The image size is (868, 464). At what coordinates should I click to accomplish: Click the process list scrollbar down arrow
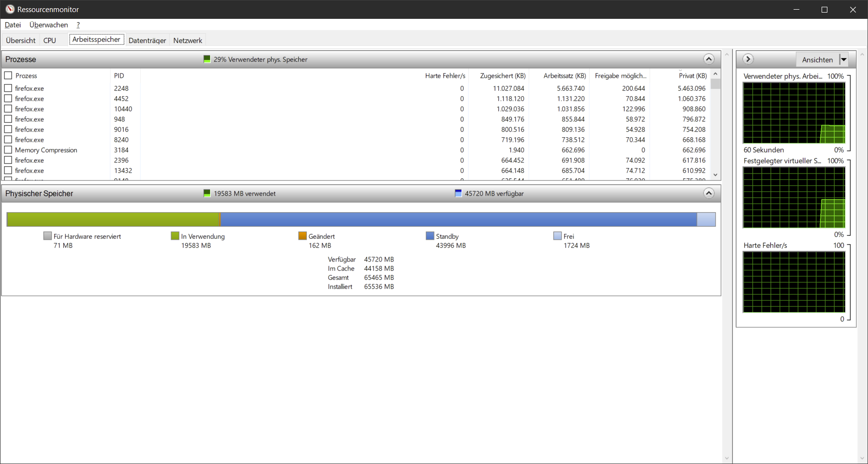(x=716, y=175)
